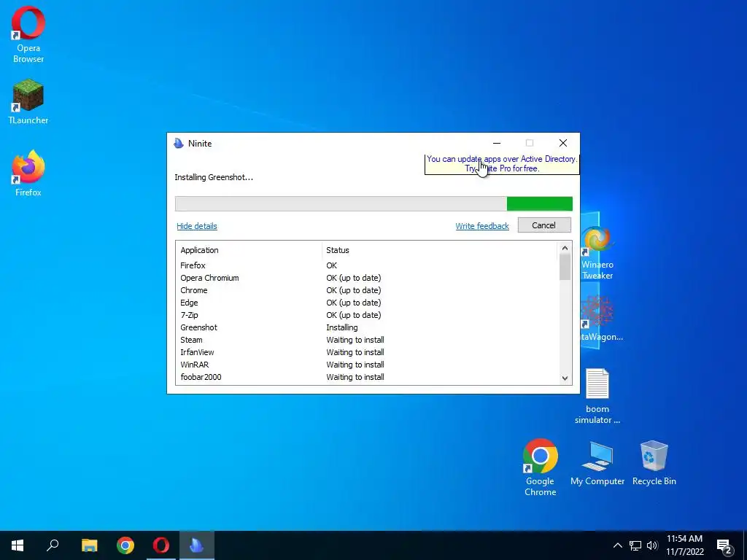Launch TLauncher from the desktop

(x=28, y=102)
